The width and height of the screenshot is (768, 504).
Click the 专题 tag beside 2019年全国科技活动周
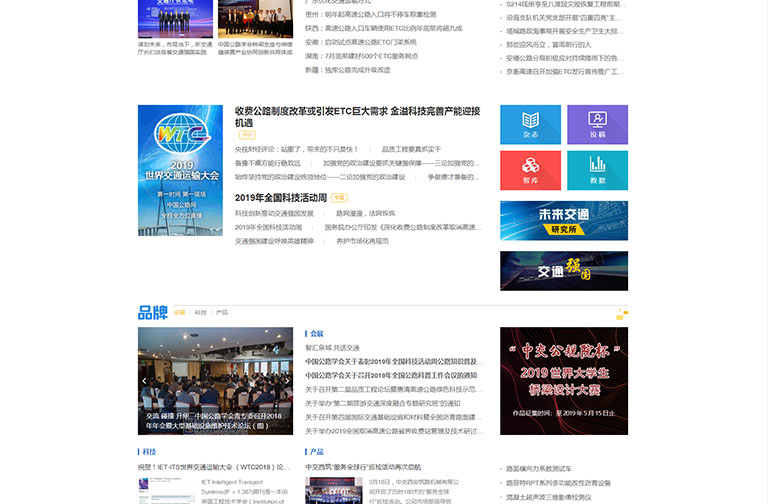[x=340, y=198]
